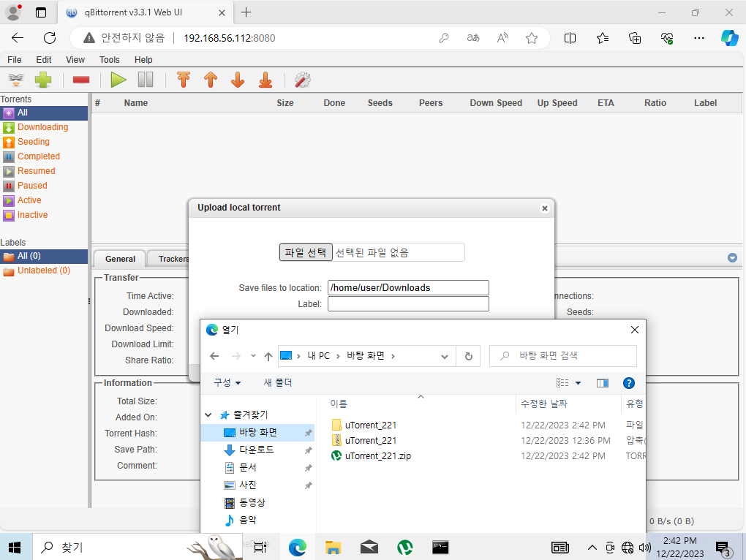The height and width of the screenshot is (560, 746).
Task: Click the 바탕 화면 검색 search box
Action: (563, 355)
